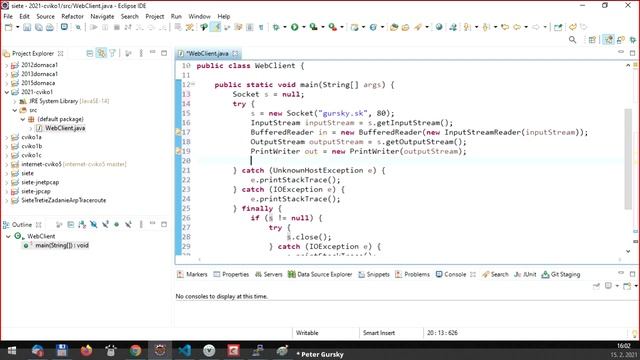
Task: Click the Print toolbar icon
Action: (x=49, y=27)
